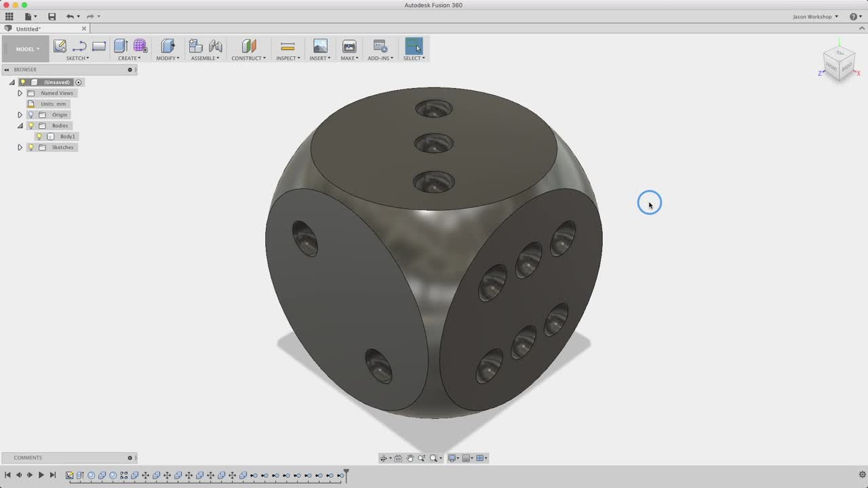Open the ASSEMBLE menu

coord(205,58)
